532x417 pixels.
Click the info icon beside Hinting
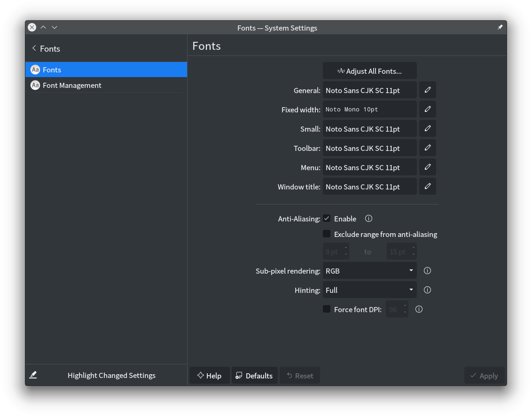427,290
